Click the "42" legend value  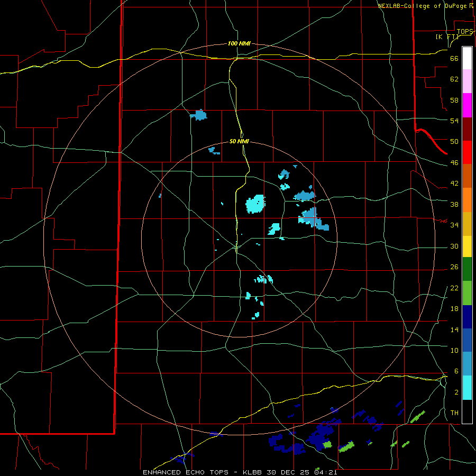[x=454, y=184]
